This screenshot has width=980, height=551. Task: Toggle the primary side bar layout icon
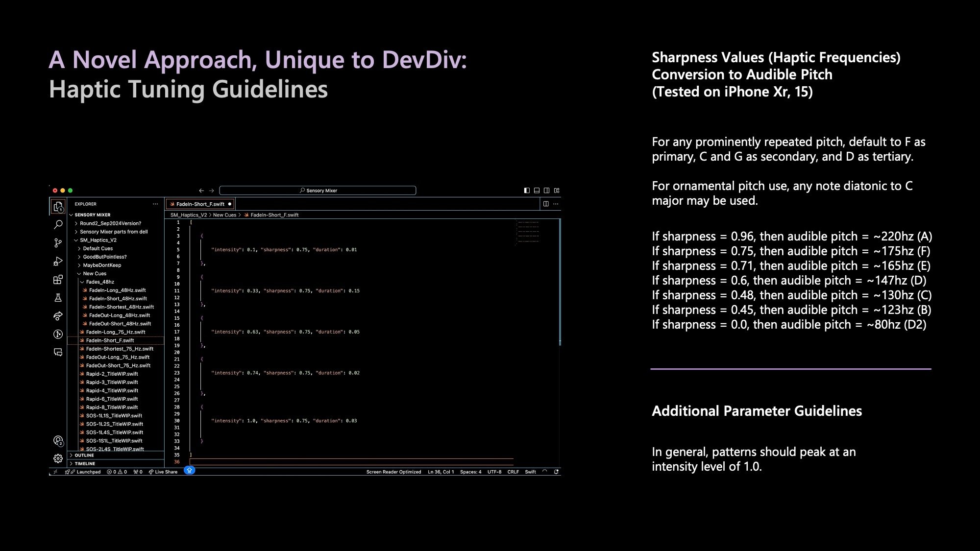(x=527, y=191)
